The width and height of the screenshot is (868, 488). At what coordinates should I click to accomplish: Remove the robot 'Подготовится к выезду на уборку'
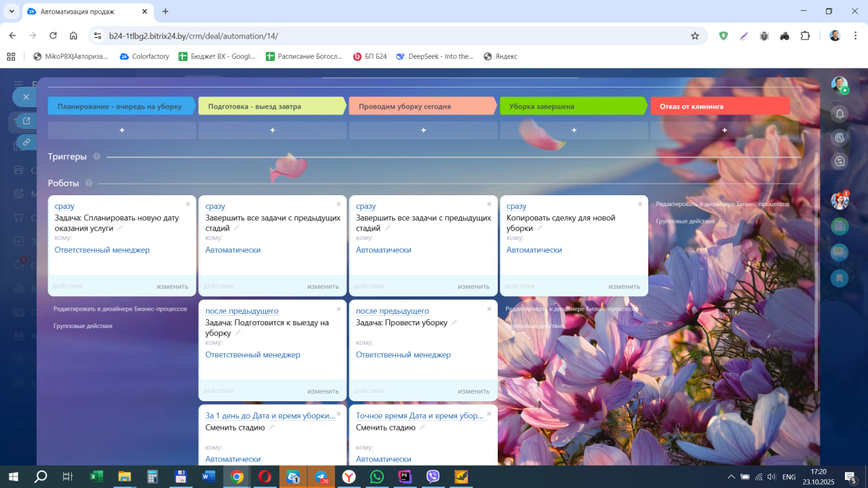339,309
